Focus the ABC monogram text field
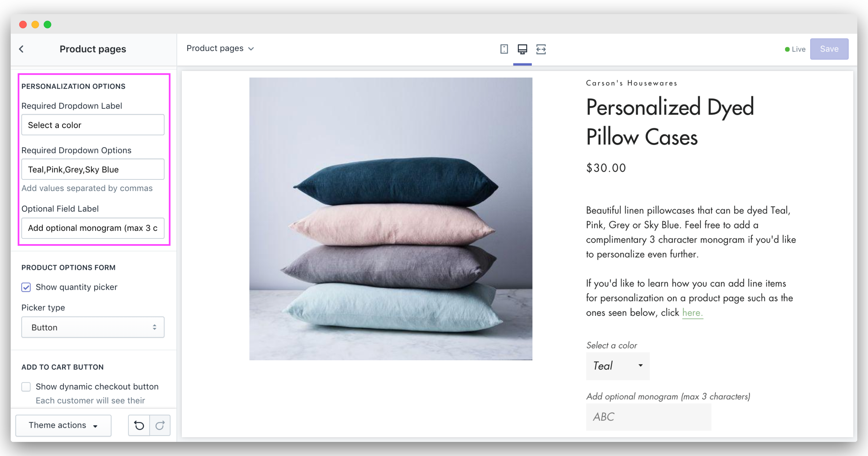The height and width of the screenshot is (456, 868). pyautogui.click(x=649, y=417)
